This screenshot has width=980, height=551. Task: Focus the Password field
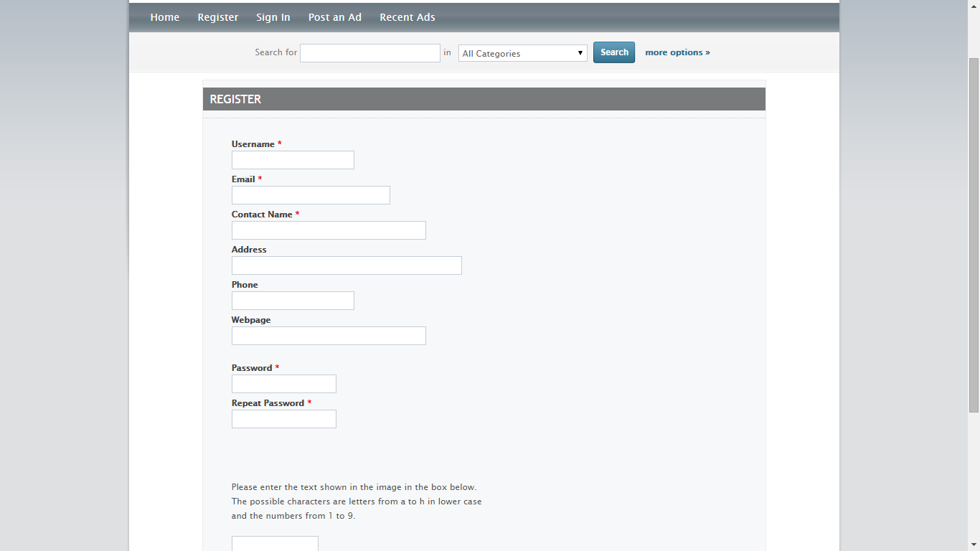(283, 384)
